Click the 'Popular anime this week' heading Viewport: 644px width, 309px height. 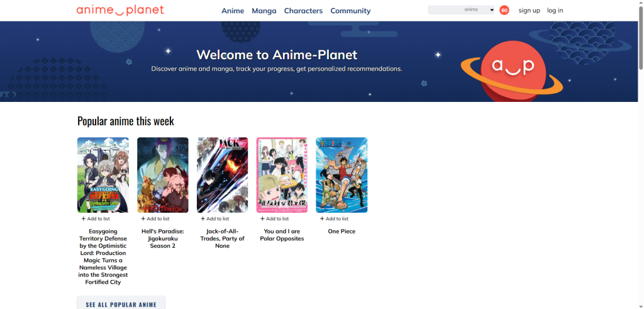click(x=126, y=121)
